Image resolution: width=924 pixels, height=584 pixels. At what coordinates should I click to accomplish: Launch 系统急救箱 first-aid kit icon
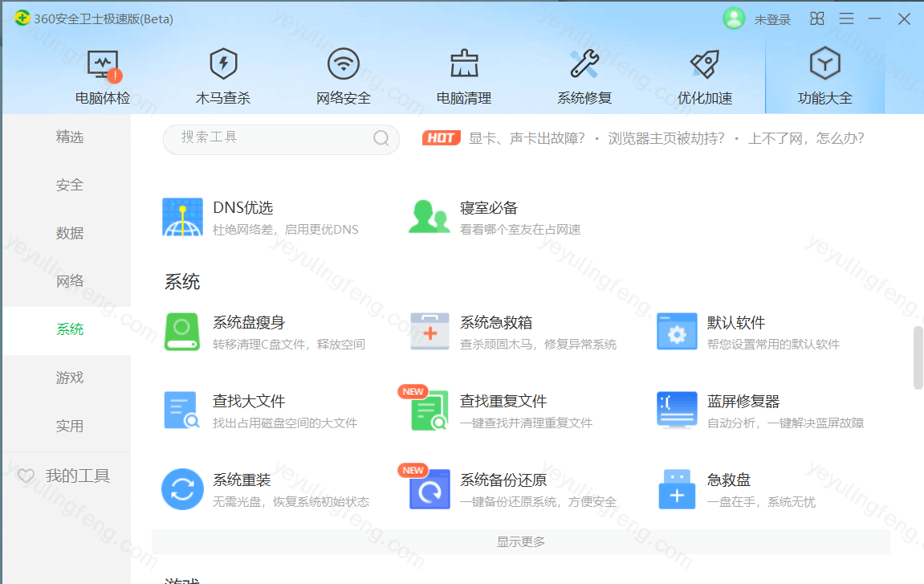(x=429, y=332)
